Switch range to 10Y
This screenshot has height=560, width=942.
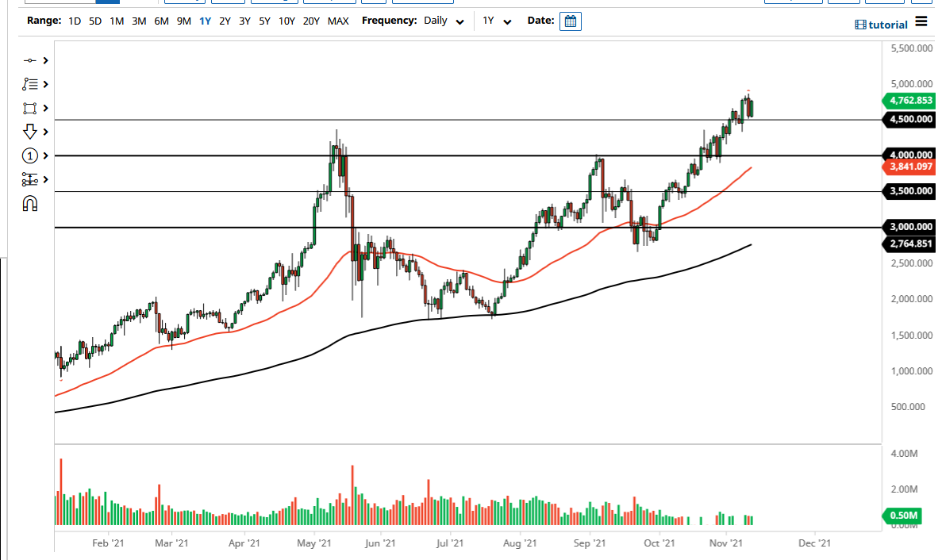tap(286, 21)
